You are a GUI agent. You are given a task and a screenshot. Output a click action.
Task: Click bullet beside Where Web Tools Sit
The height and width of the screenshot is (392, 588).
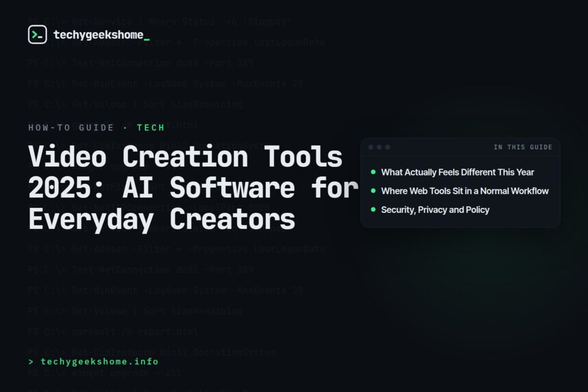coord(373,191)
